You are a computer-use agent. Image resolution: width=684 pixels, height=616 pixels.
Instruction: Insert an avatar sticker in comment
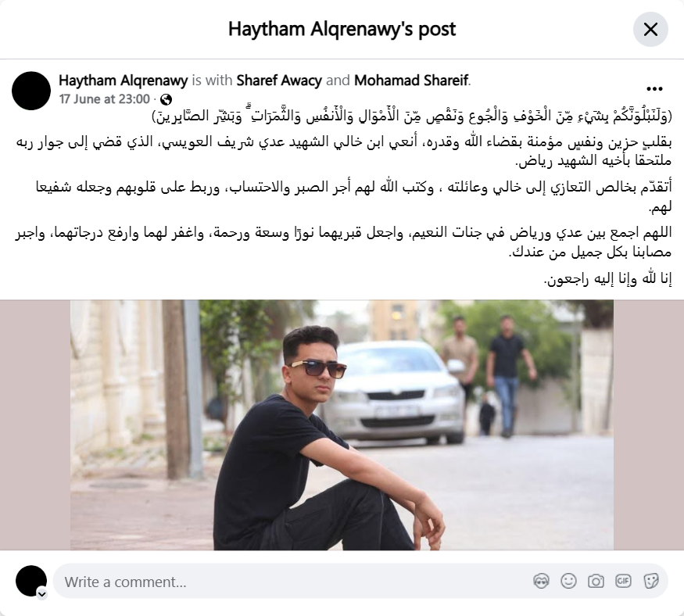coord(541,581)
